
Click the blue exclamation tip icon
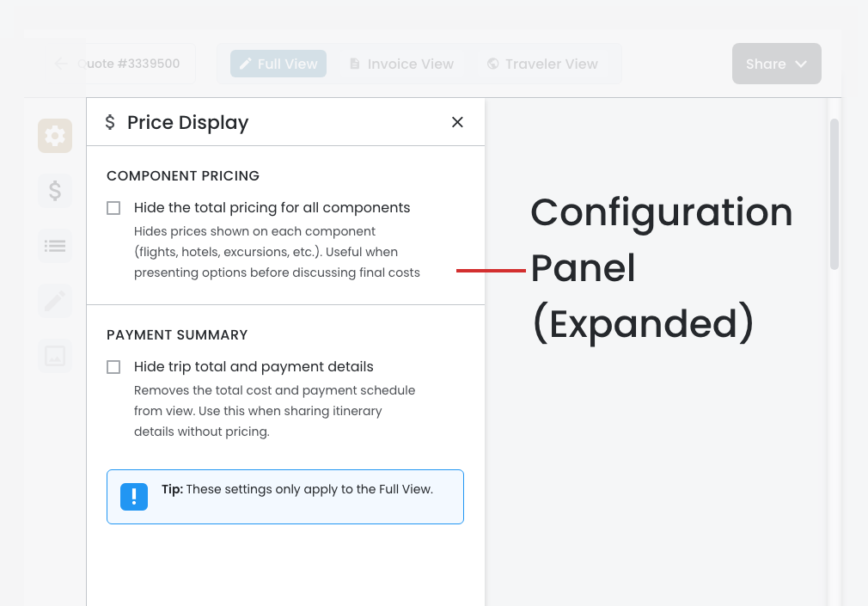[x=134, y=497]
